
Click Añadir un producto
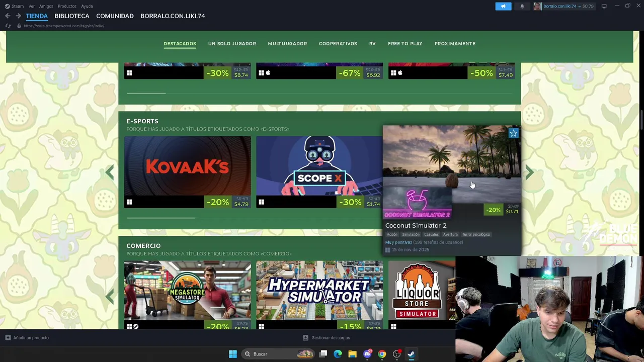point(27,338)
